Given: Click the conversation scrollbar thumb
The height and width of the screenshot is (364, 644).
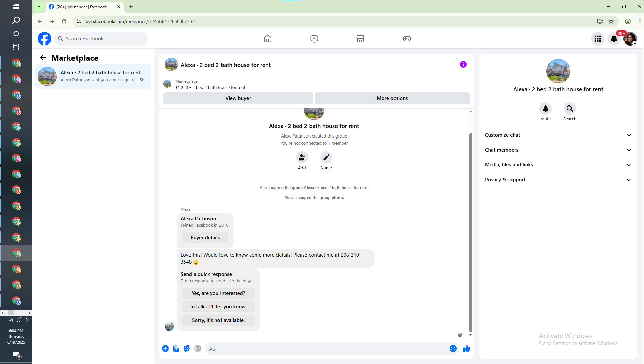Looking at the screenshot, I should coord(471,233).
